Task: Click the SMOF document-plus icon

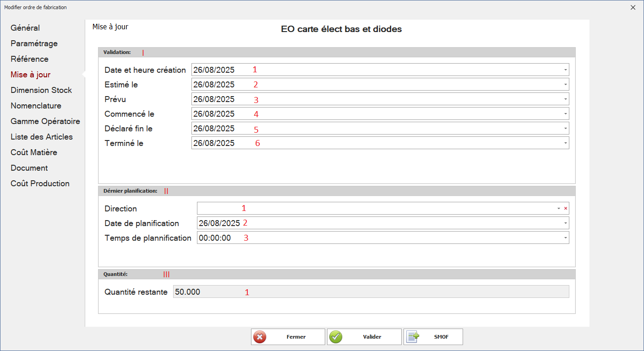Action: tap(413, 337)
